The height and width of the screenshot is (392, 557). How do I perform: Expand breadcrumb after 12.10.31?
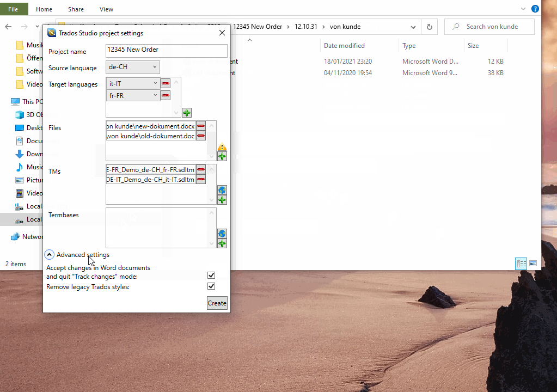tap(323, 27)
